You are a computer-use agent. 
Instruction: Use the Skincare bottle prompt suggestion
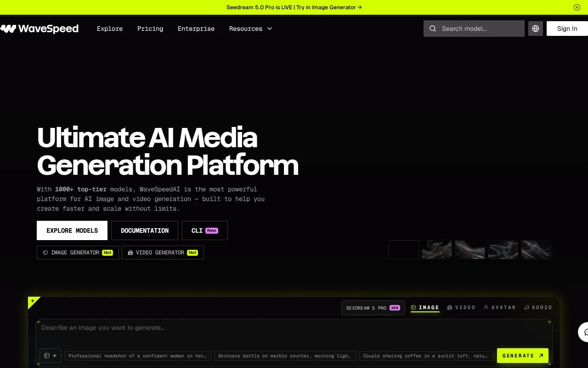[x=285, y=356]
